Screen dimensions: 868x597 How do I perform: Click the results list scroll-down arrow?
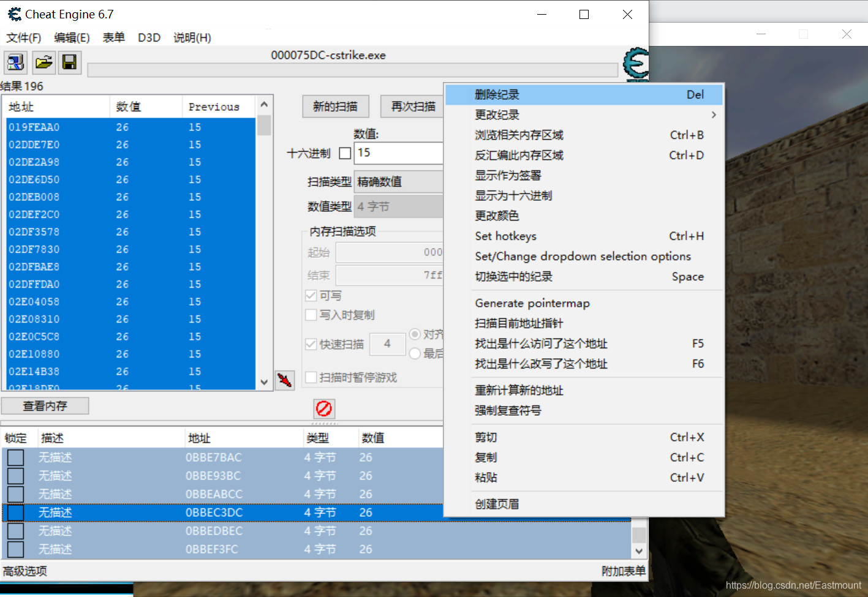(x=264, y=382)
